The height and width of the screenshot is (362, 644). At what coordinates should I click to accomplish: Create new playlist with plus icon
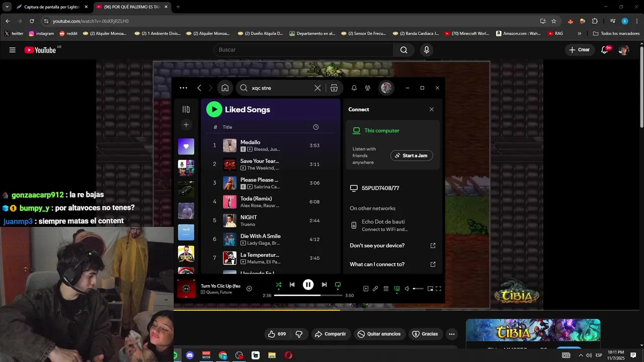tap(186, 125)
